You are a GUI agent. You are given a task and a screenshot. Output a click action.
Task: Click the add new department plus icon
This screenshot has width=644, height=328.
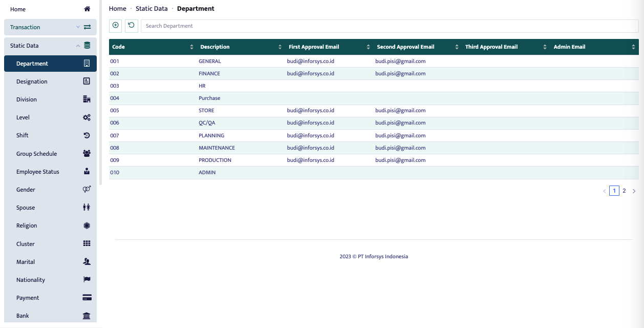[x=116, y=26]
